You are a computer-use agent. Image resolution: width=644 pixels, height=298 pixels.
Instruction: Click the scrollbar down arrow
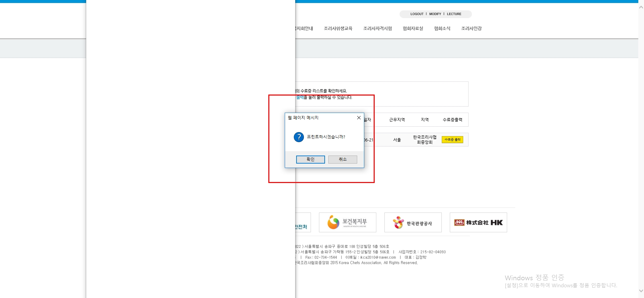[641, 291]
